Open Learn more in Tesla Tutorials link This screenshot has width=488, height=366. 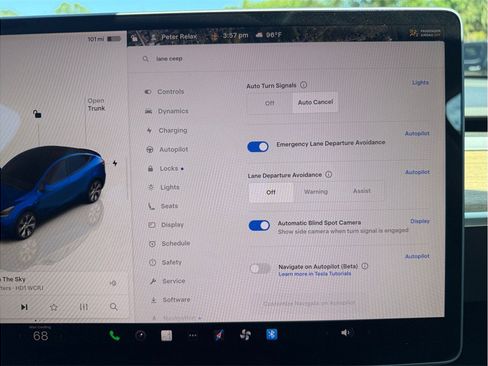[x=315, y=274]
